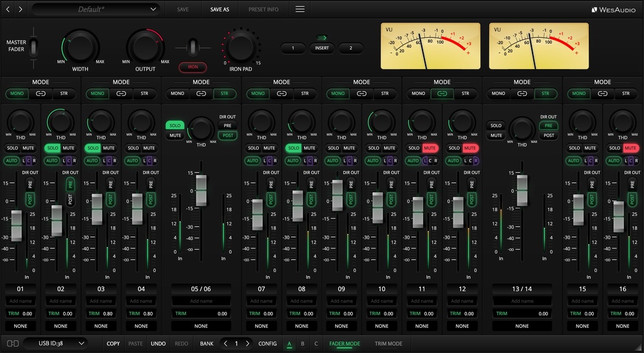Click the WesAudio logo

(x=614, y=10)
